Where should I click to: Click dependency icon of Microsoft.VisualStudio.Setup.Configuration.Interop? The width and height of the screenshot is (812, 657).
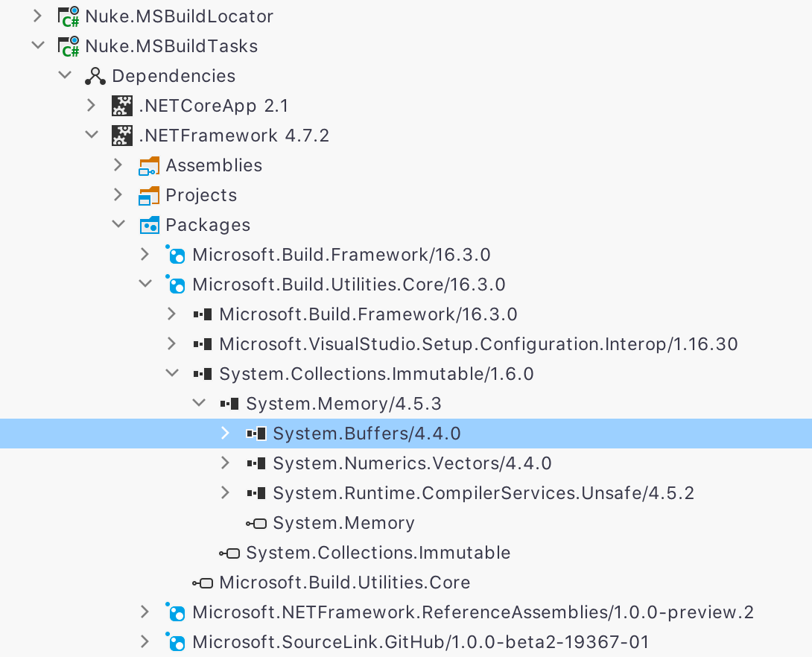click(203, 344)
